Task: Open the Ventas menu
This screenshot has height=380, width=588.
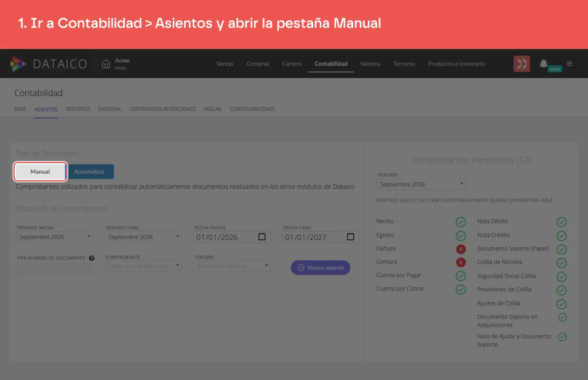Action: tap(225, 64)
